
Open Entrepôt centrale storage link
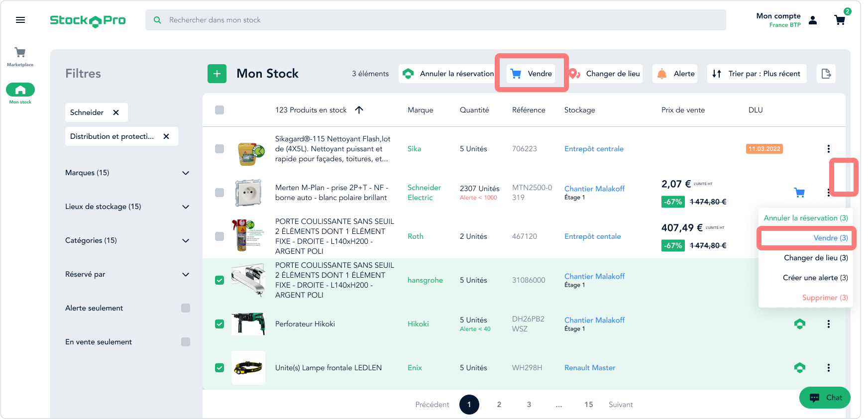pos(594,149)
